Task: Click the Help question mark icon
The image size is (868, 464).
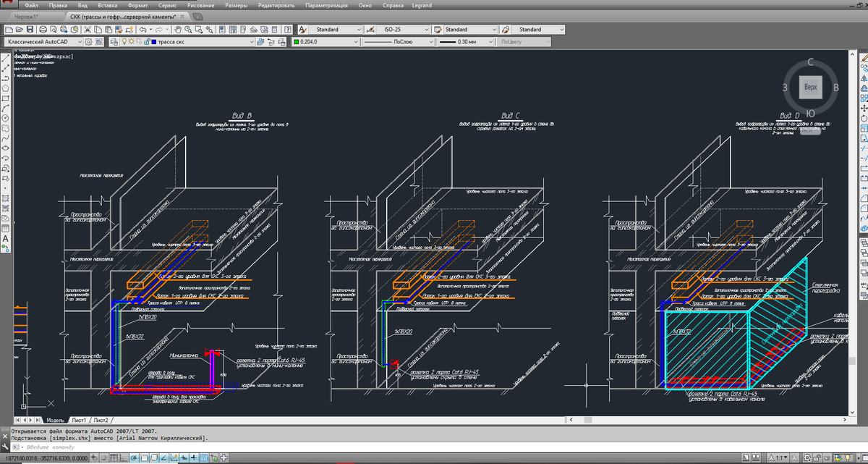Action: [x=287, y=30]
